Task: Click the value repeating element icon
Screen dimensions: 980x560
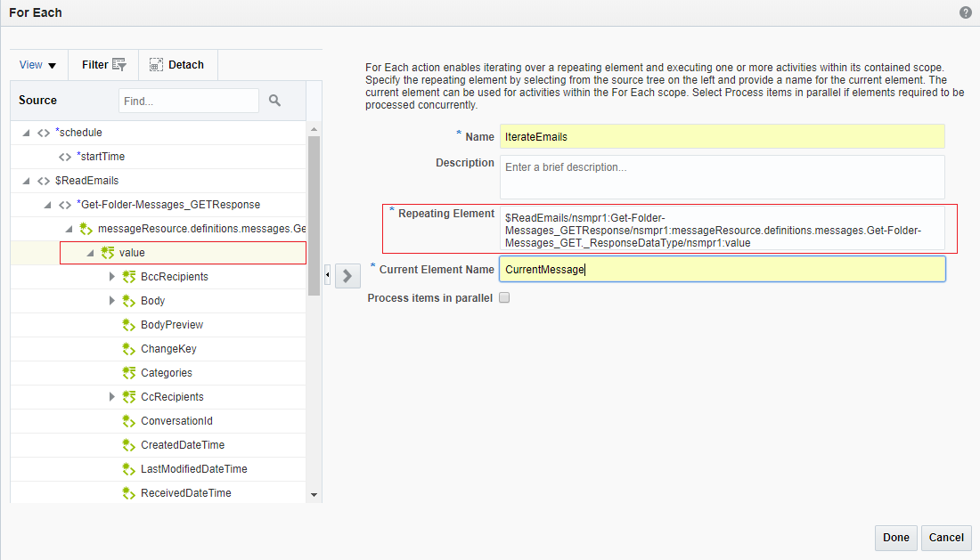Action: (x=108, y=253)
